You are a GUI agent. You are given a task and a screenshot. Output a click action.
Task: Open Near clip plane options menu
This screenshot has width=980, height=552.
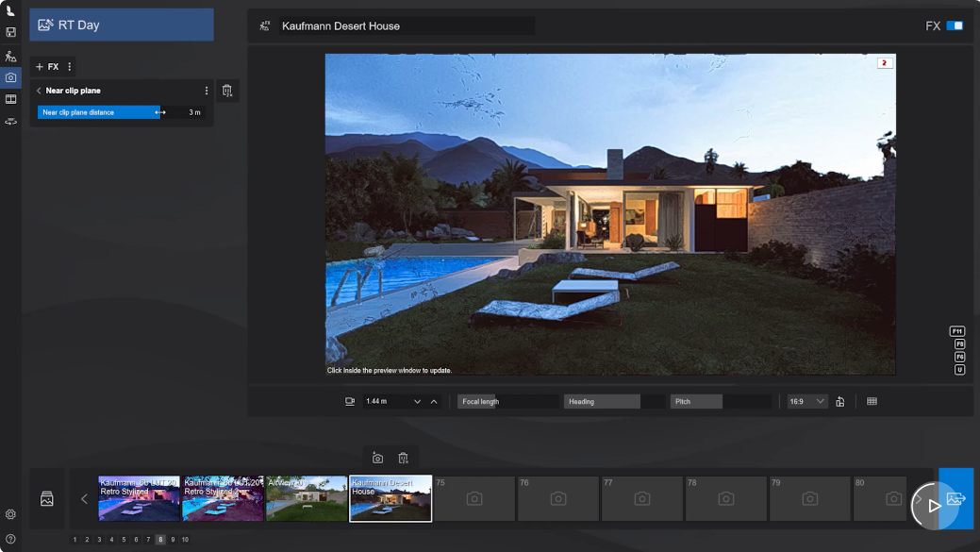tap(207, 91)
